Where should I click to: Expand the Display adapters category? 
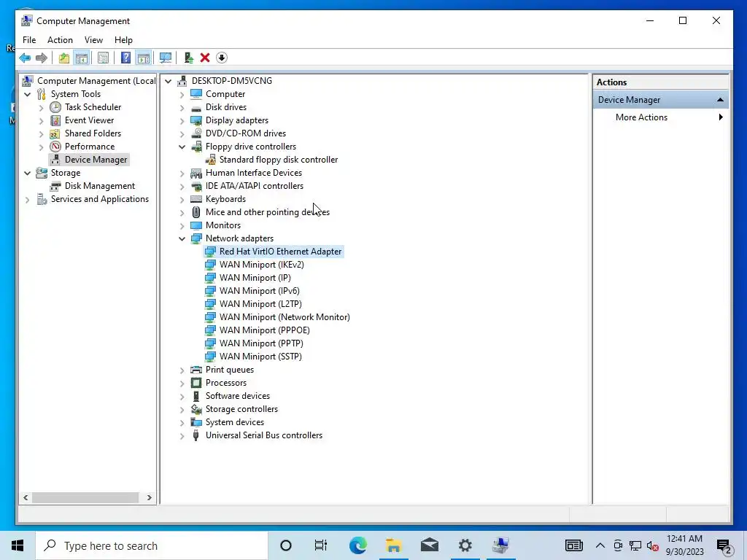[182, 120]
